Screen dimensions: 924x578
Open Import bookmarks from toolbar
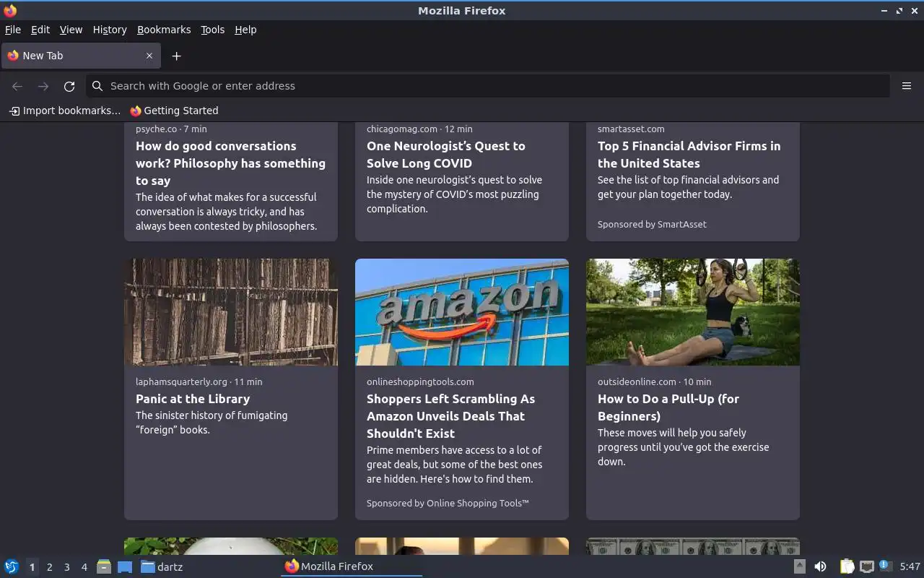point(65,111)
